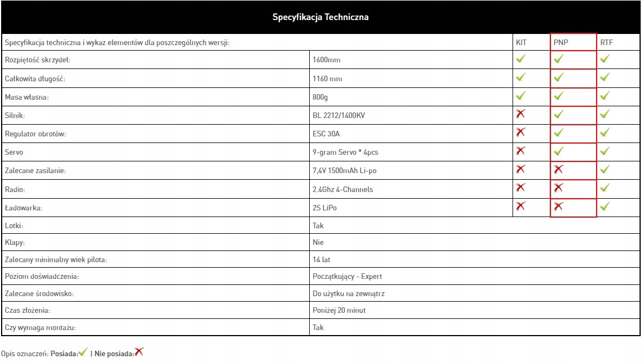Viewport: 644px width, 364px height.
Task: Select the KIT column header
Action: (521, 42)
